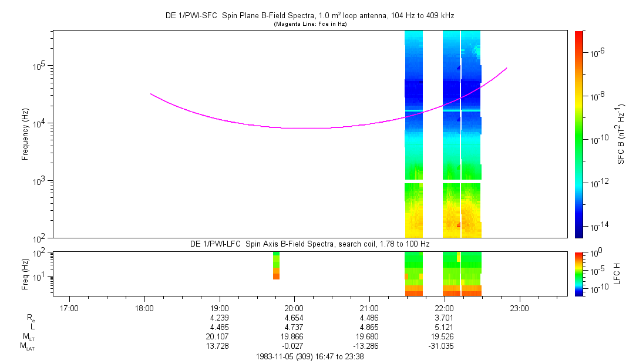
Task: Click the L value 4.737
Action: pos(294,327)
